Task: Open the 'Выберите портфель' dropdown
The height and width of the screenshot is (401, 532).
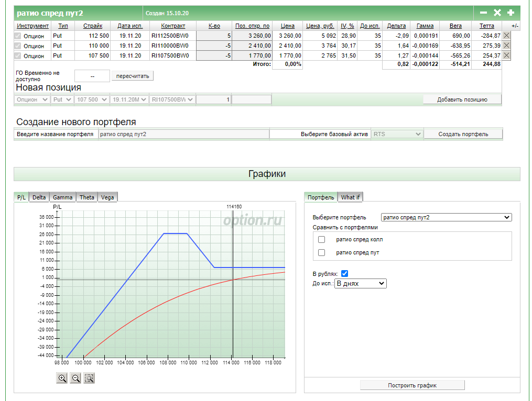Action: coord(446,217)
